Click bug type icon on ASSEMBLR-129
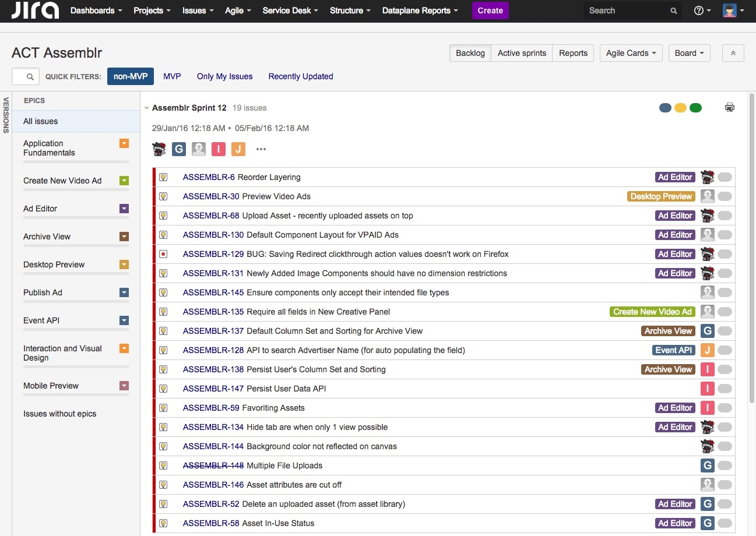The width and height of the screenshot is (756, 536). tap(163, 254)
